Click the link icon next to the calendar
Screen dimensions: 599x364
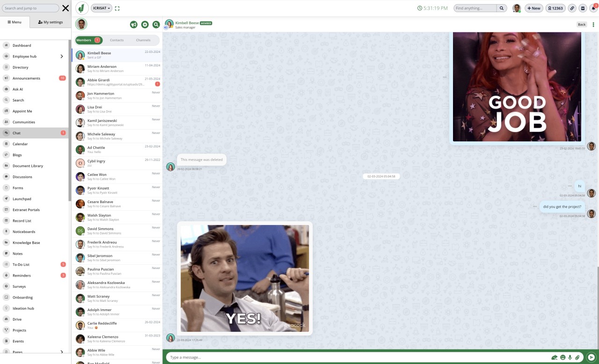572,8
